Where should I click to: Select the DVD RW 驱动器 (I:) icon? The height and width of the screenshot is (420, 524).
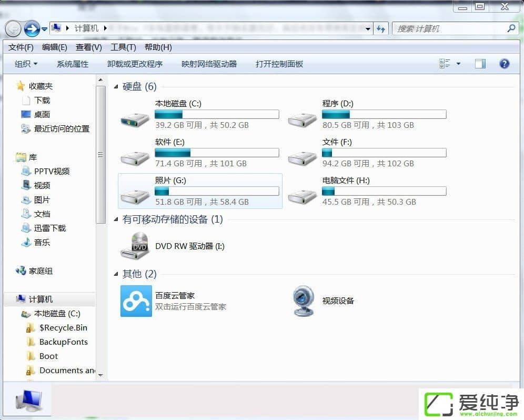(x=135, y=246)
